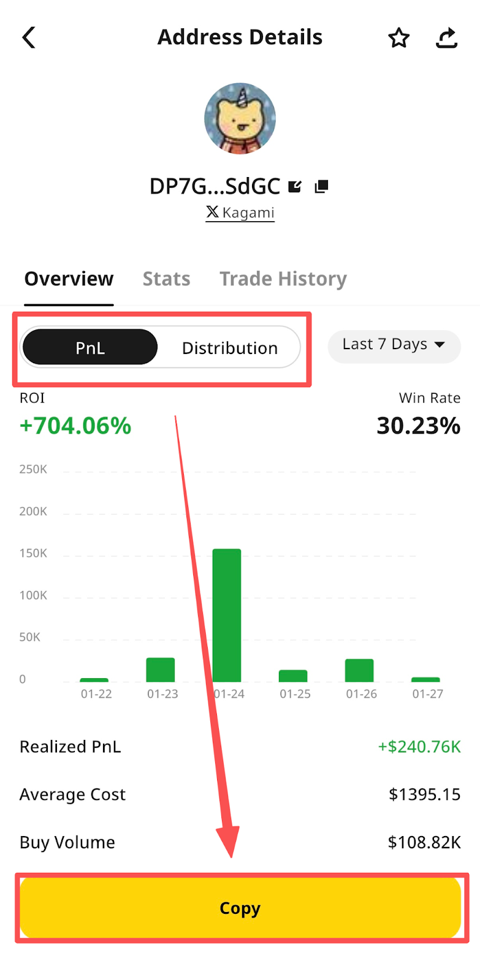Open the Stats tab
The width and height of the screenshot is (480, 980).
(166, 279)
